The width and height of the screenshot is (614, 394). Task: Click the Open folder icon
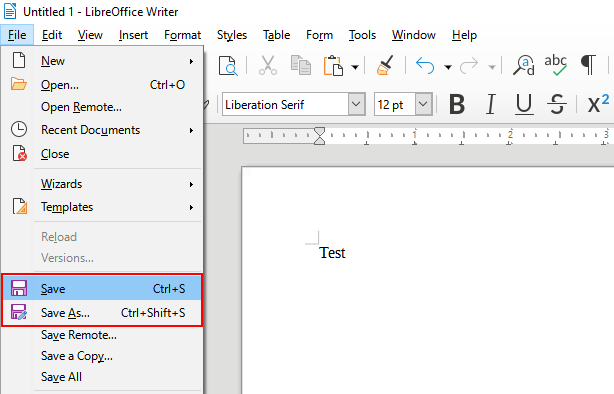point(18,84)
